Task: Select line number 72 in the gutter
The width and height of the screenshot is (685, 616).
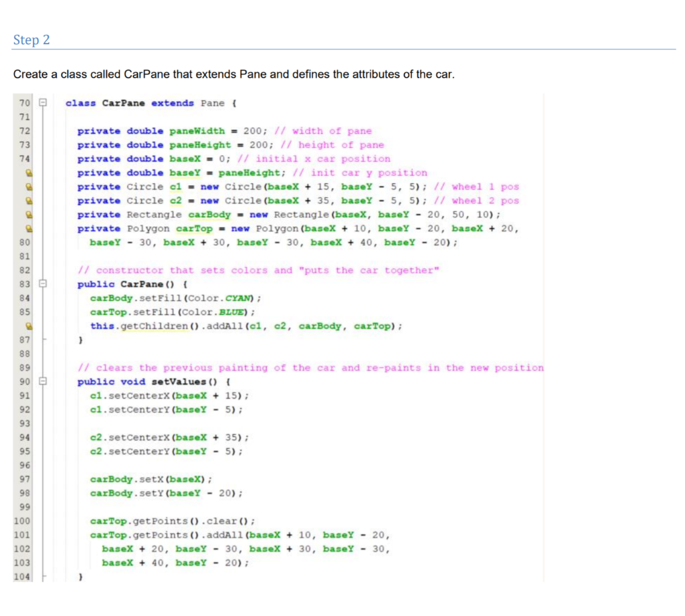Action: (x=24, y=130)
